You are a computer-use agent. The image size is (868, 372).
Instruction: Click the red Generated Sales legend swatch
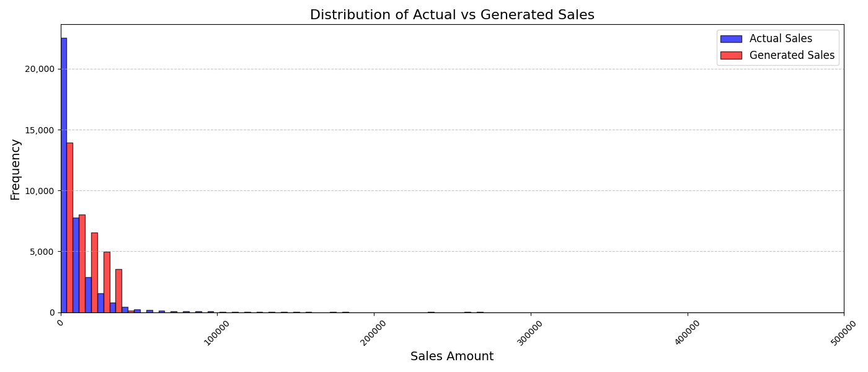click(730, 55)
